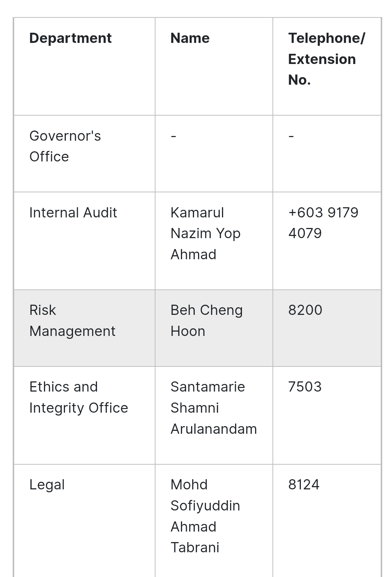The width and height of the screenshot is (392, 577).
Task: Click the Name column header
Action: tap(190, 38)
